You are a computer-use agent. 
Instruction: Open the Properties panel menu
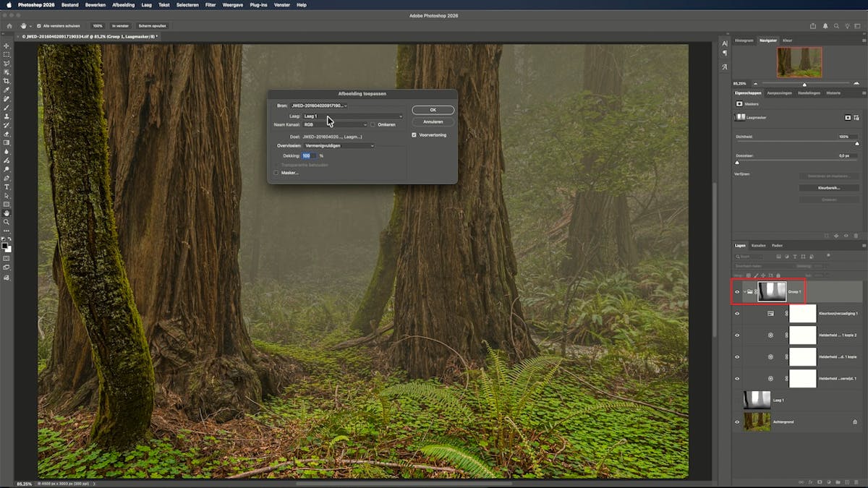click(864, 93)
